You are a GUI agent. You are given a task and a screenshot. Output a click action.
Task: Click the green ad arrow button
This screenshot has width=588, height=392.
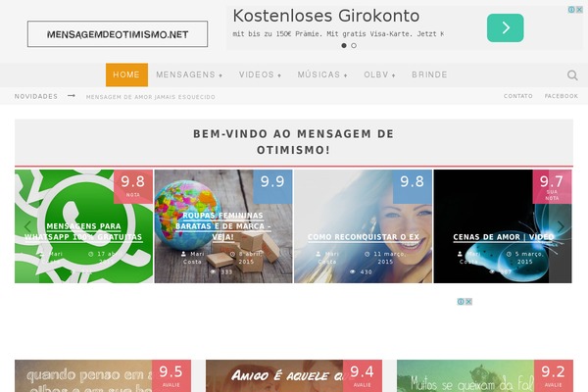[505, 27]
